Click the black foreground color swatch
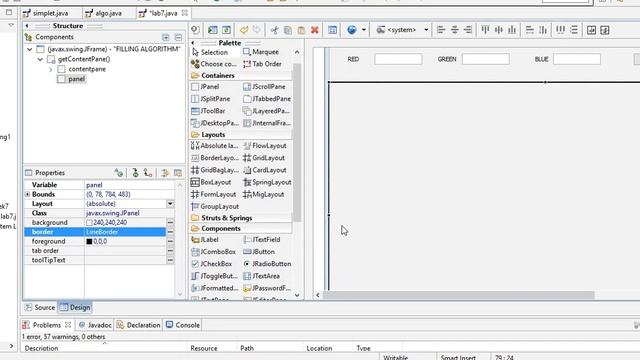 89,242
